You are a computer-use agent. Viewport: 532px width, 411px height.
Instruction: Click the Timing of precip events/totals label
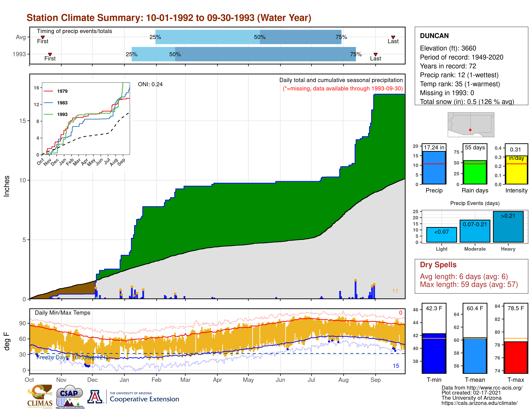[74, 31]
